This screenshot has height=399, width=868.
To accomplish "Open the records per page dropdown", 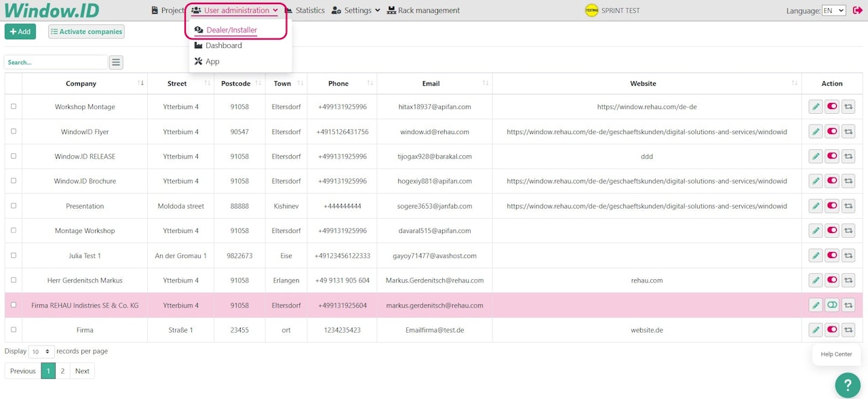I will 41,352.
